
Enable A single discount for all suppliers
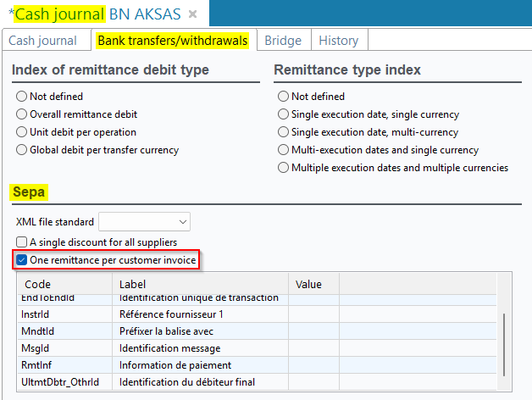coord(22,242)
